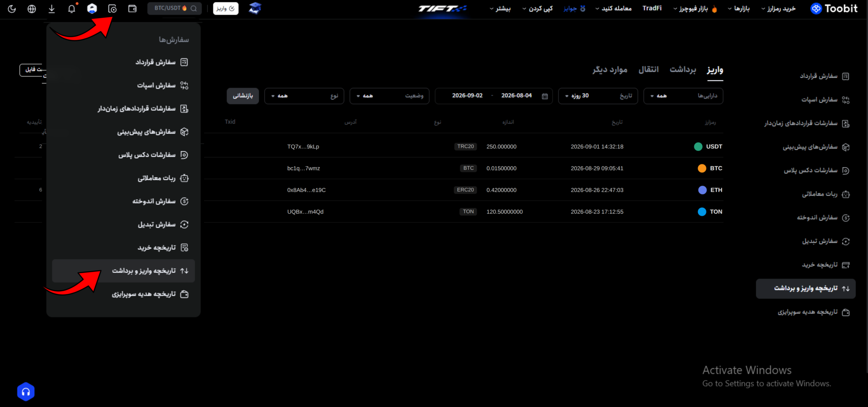Click the TIFT banner logo

(442, 8)
